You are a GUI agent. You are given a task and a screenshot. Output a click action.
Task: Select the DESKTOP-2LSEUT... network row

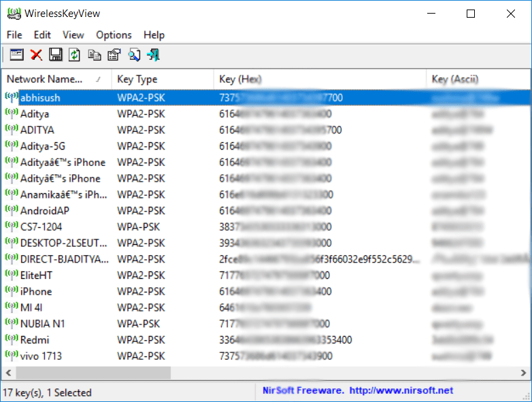pos(266,243)
